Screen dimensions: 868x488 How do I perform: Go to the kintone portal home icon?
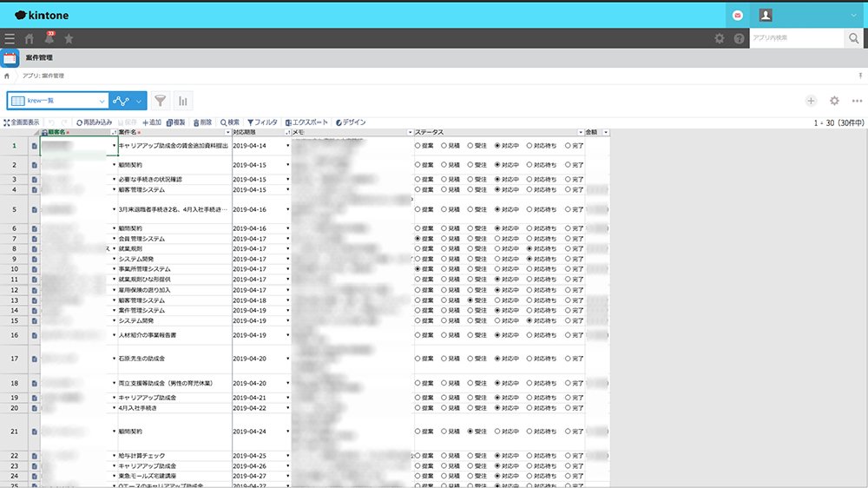coord(30,39)
